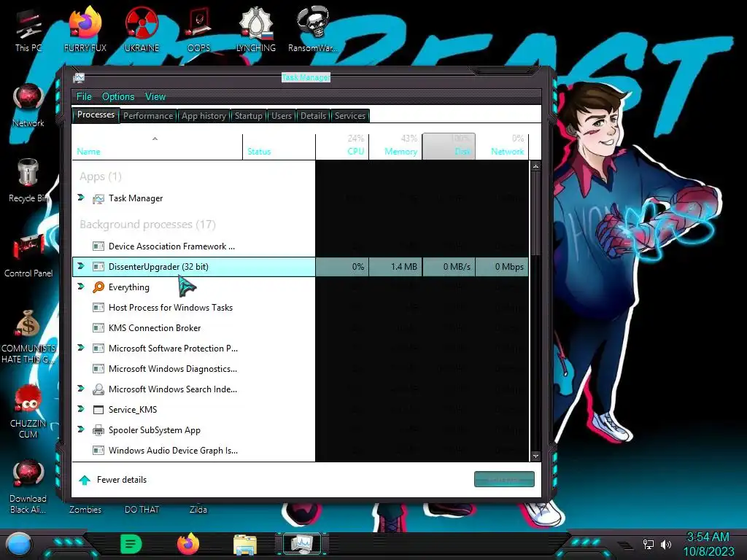Open the Download Black Ali desktop icon

coord(28,486)
